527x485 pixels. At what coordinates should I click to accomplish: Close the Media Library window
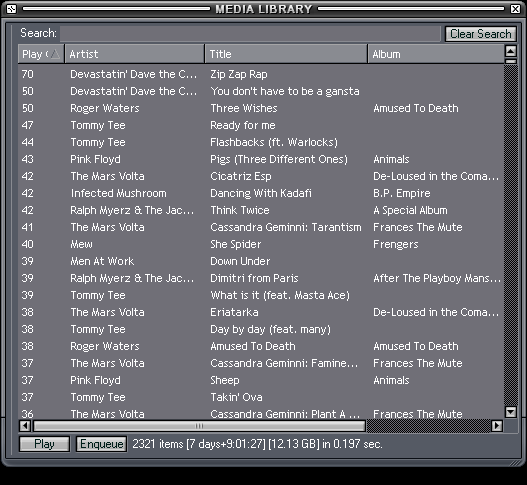[x=515, y=9]
